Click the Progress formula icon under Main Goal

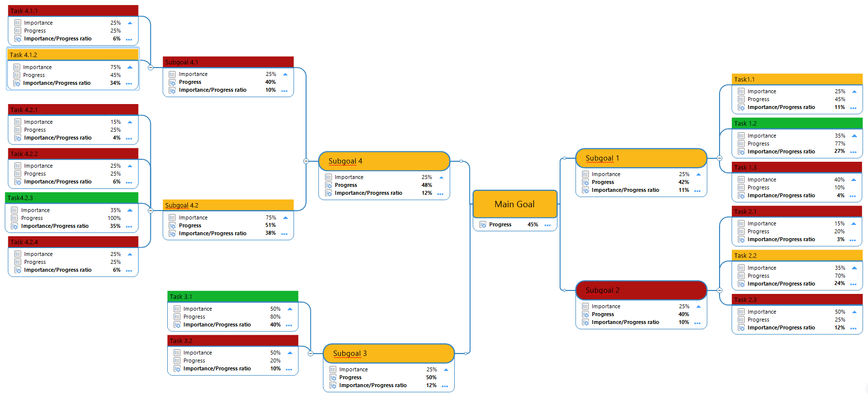pyautogui.click(x=483, y=225)
